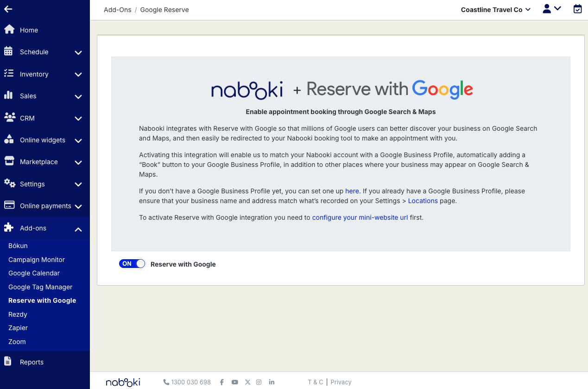588x389 pixels.
Task: Open the Bókun add-on
Action: (x=18, y=246)
